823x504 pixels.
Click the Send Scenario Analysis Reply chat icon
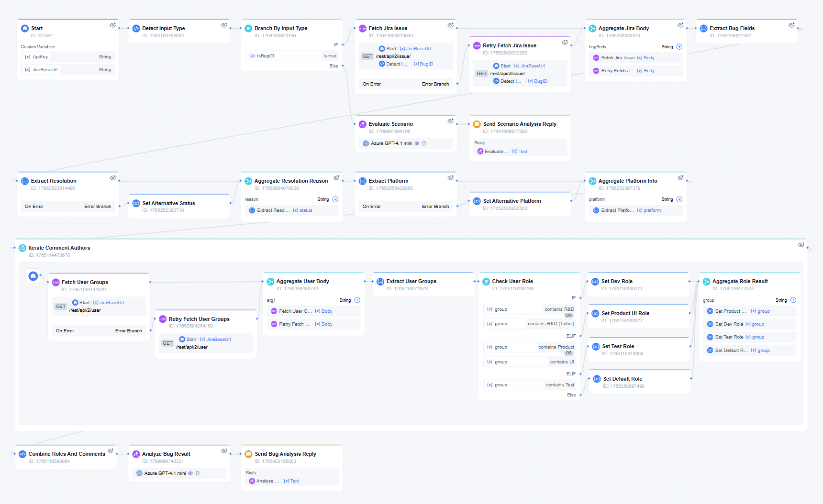click(x=477, y=124)
